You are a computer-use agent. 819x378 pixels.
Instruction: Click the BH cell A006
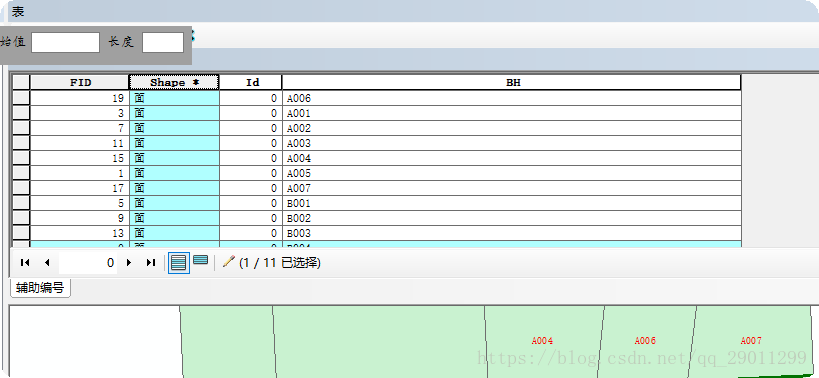point(512,98)
